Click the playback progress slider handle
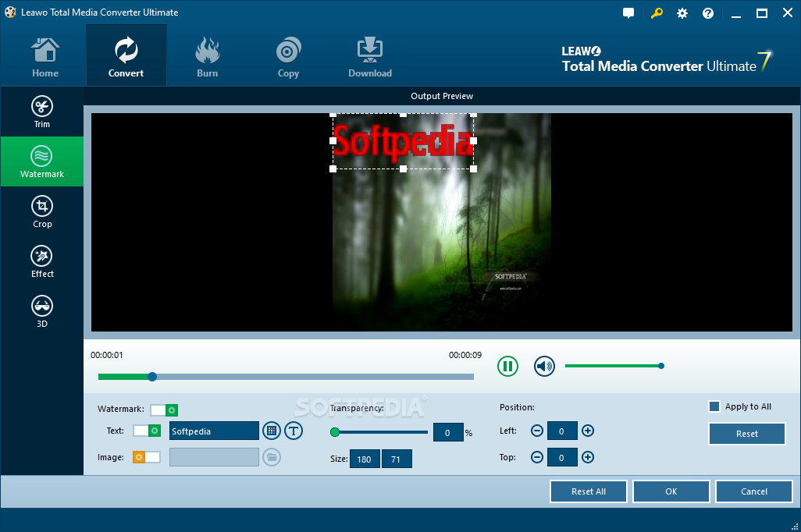The width and height of the screenshot is (801, 532). [x=152, y=377]
